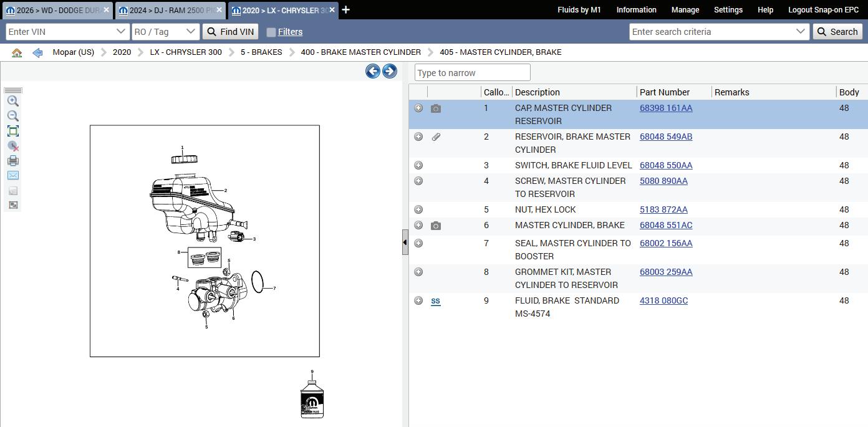
Task: Click the Type to narrow field
Action: (473, 73)
